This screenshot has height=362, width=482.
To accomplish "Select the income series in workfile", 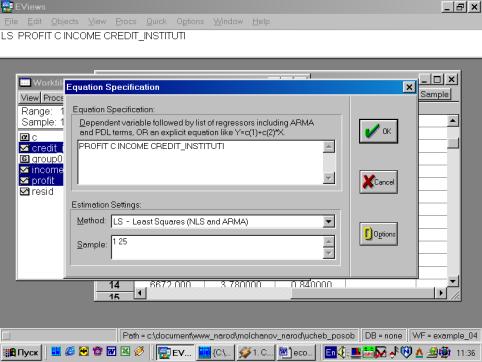I will point(41,170).
